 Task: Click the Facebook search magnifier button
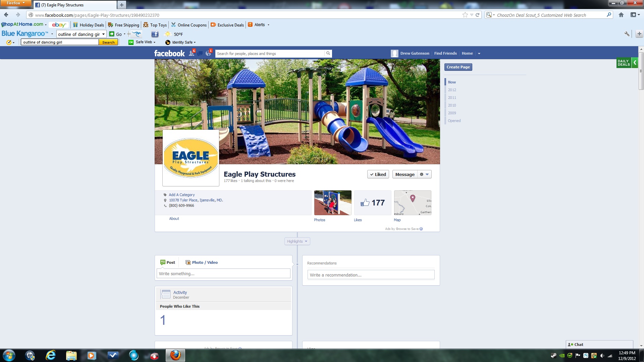(x=328, y=53)
